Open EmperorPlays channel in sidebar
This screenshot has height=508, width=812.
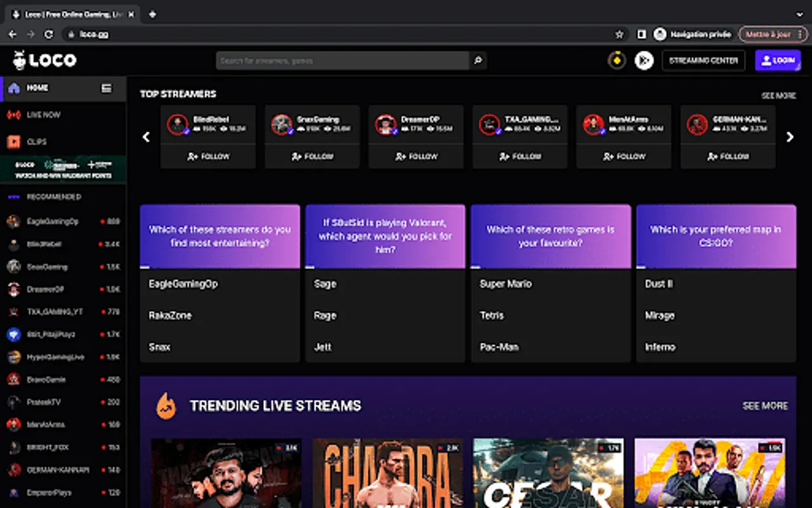(x=63, y=493)
